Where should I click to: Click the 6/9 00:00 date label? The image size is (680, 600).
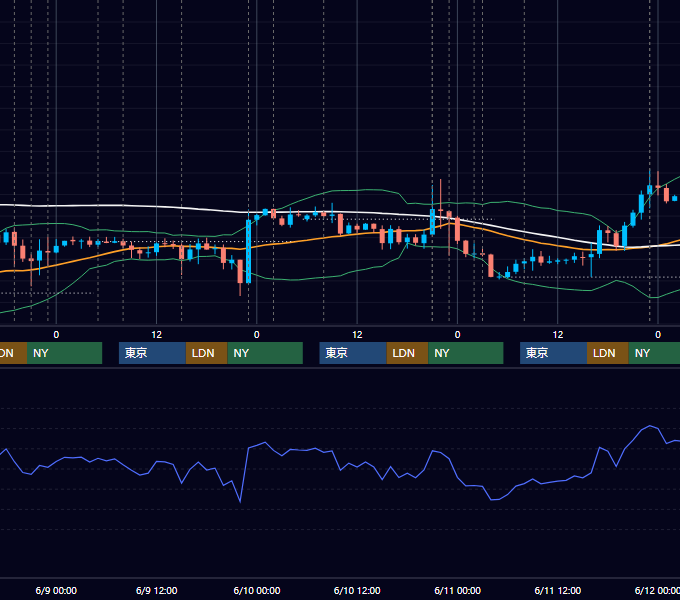[x=56, y=590]
